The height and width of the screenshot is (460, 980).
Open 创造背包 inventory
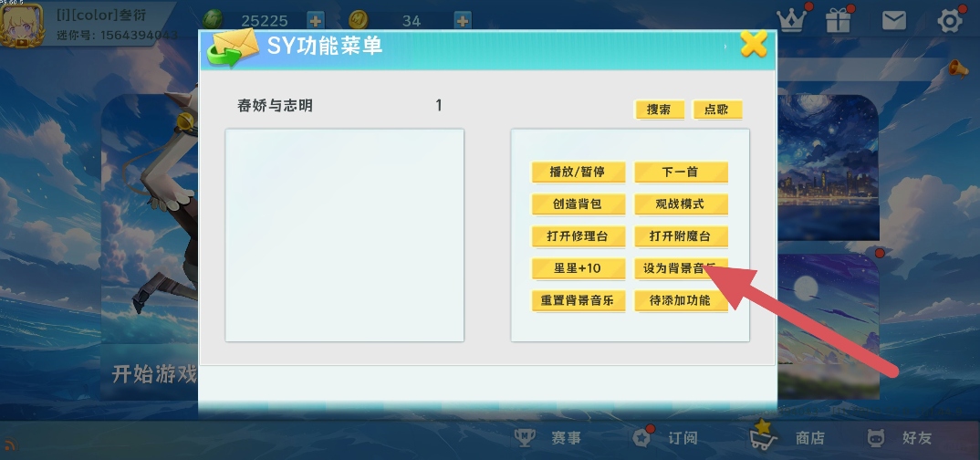coord(579,204)
